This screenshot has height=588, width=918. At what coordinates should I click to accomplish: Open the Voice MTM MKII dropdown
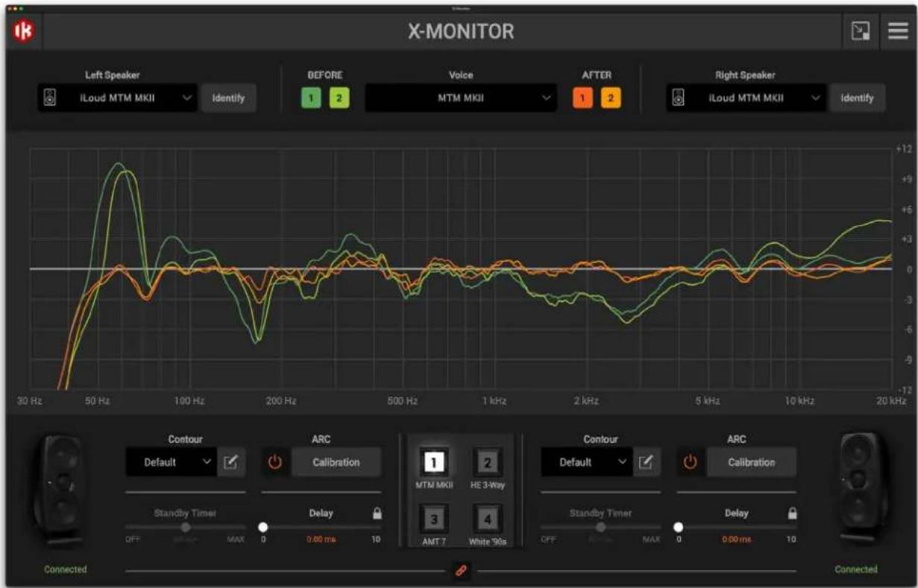tap(460, 98)
